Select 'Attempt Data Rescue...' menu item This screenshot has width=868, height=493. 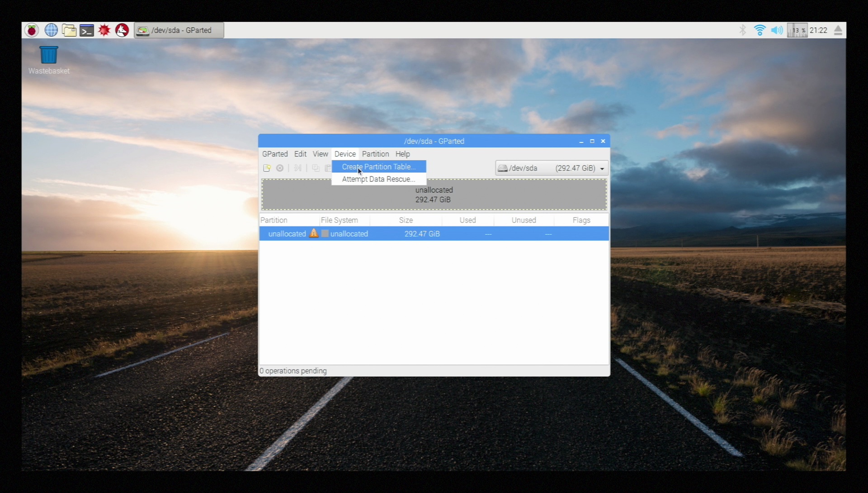pos(378,179)
